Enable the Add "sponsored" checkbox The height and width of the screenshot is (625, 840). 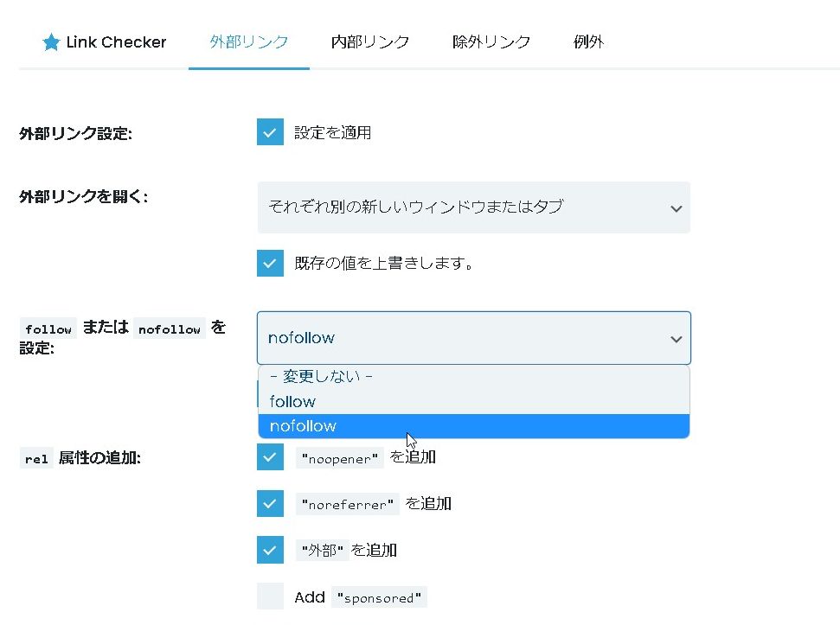pyautogui.click(x=270, y=596)
